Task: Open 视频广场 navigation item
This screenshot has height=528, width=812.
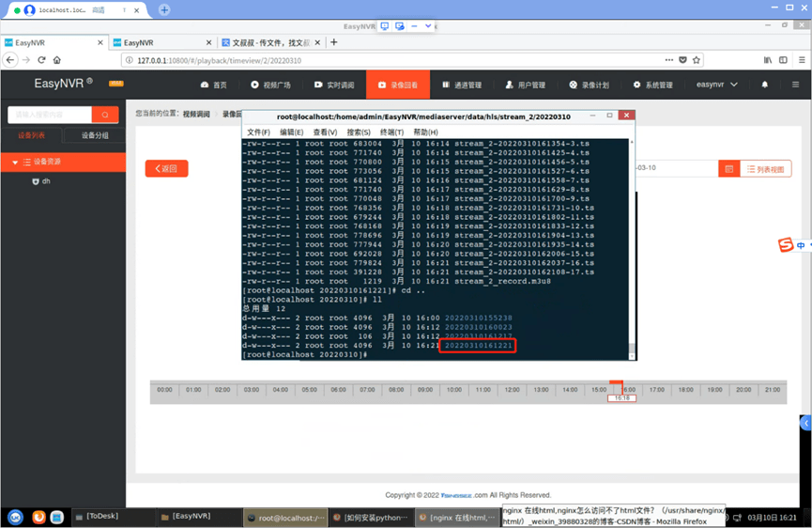Action: (x=271, y=85)
